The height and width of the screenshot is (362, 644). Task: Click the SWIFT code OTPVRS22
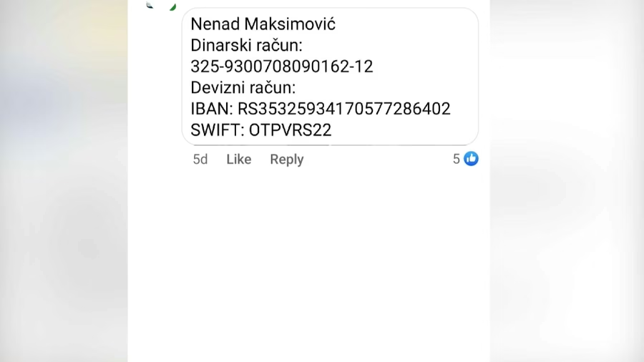[x=290, y=130]
